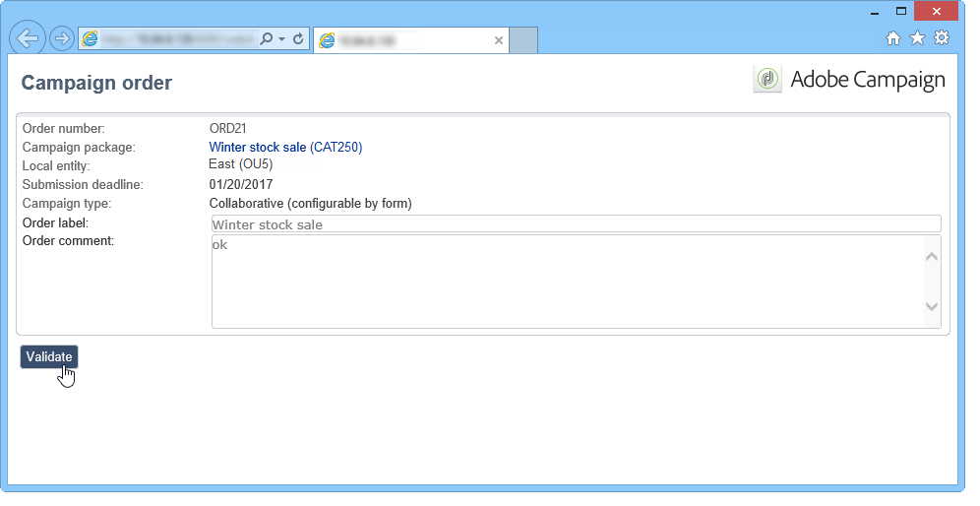
Task: Click the Adobe Campaign logo icon
Action: point(767,80)
